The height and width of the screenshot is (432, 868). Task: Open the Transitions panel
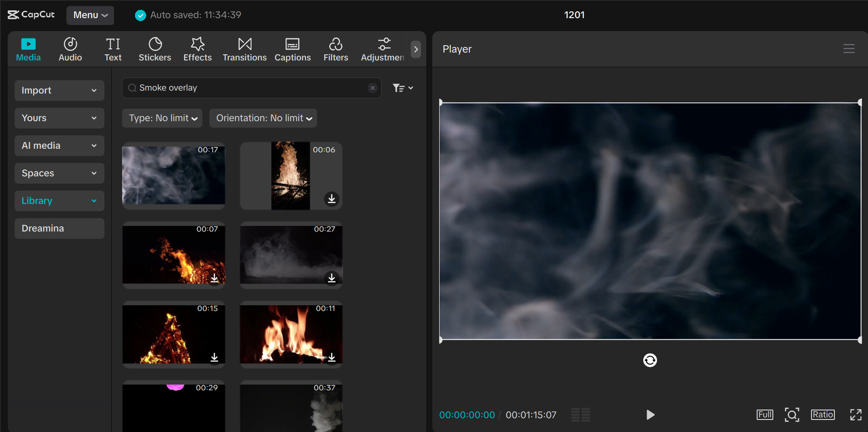coord(244,48)
